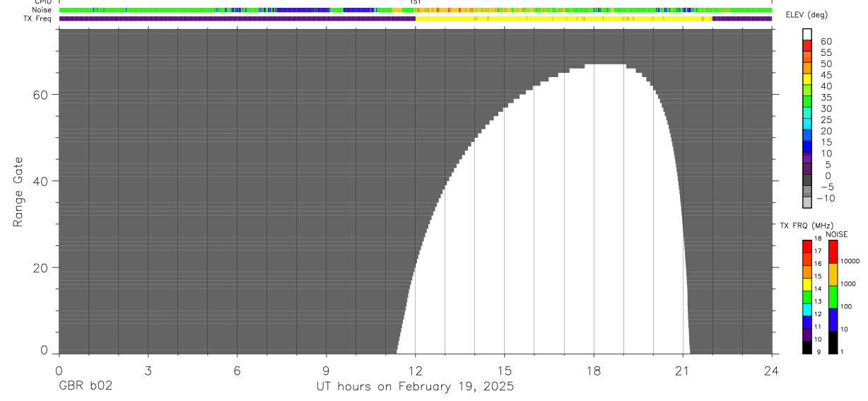The width and height of the screenshot is (868, 401).
Task: Click the 'Range Gate' y-axis title
Action: pyautogui.click(x=18, y=192)
